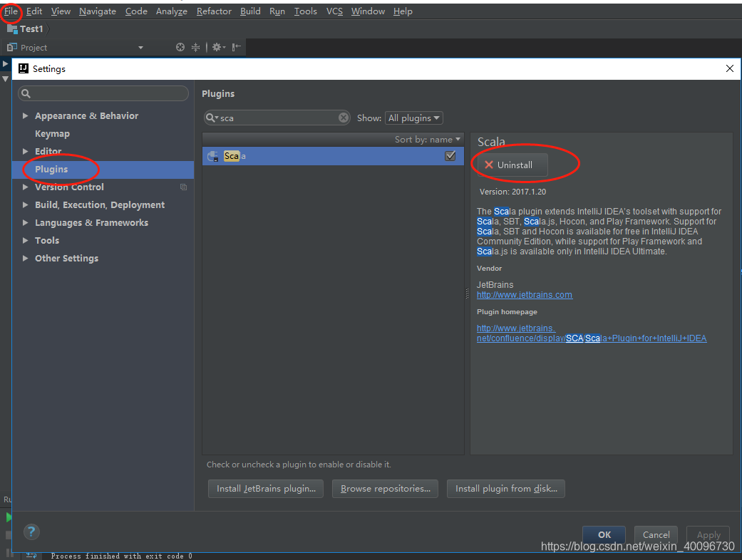Open the help question mark icon
This screenshot has height=560, width=742.
(31, 532)
